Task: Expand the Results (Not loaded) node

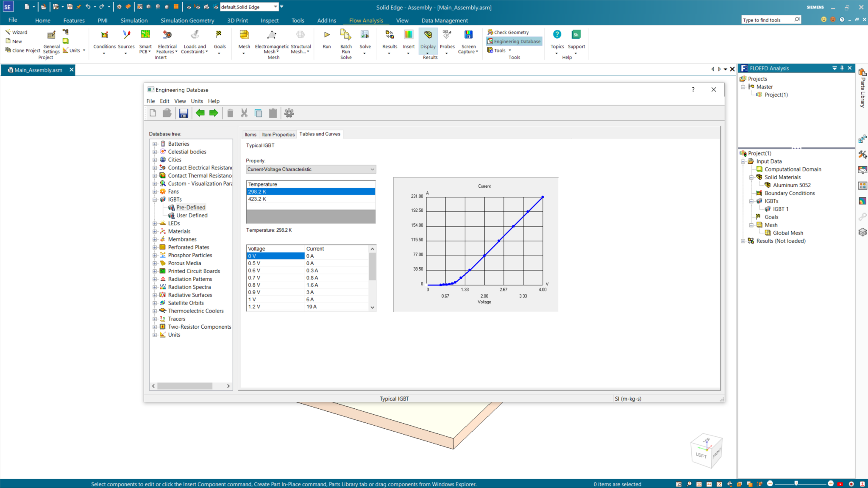Action: [x=743, y=241]
